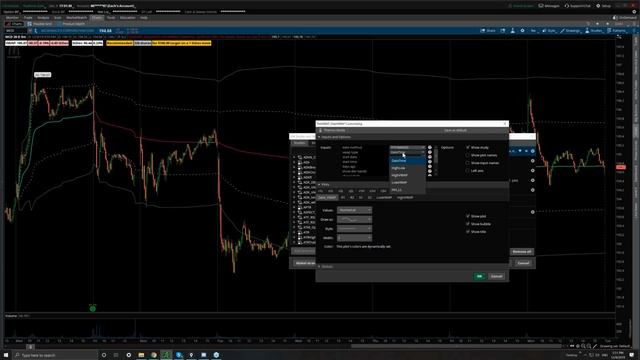Screen dimensions: 640x360
Task: Open the Style dropdown in Plots section
Action: 354,229
